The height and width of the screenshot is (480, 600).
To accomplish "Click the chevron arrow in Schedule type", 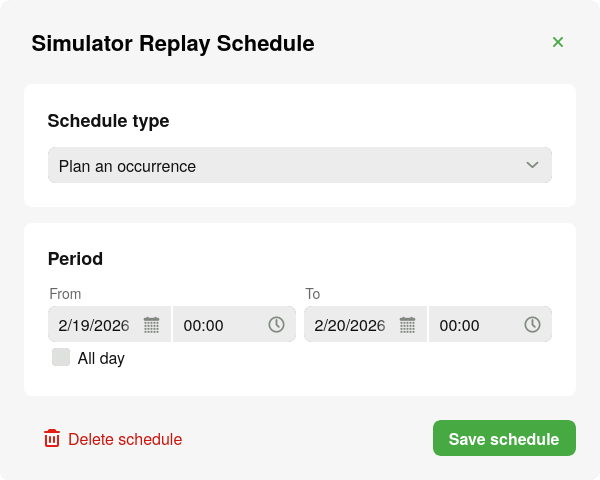I will [x=533, y=165].
